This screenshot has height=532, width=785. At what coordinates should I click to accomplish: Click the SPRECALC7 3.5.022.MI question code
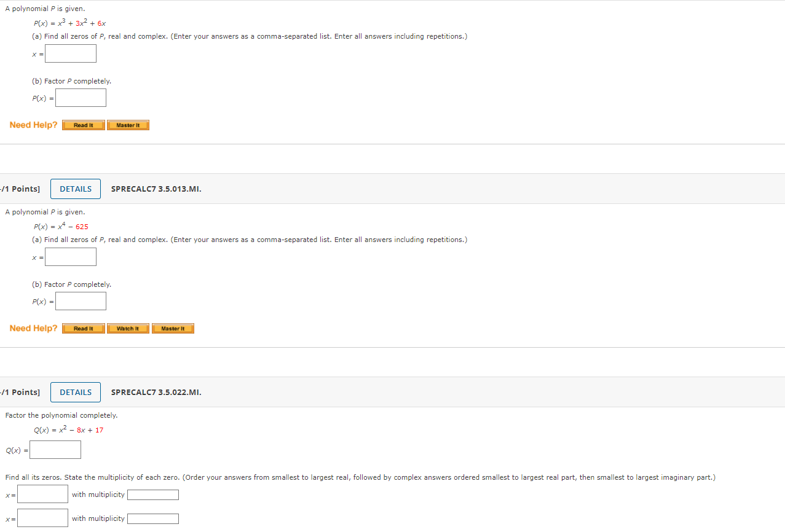click(x=156, y=393)
